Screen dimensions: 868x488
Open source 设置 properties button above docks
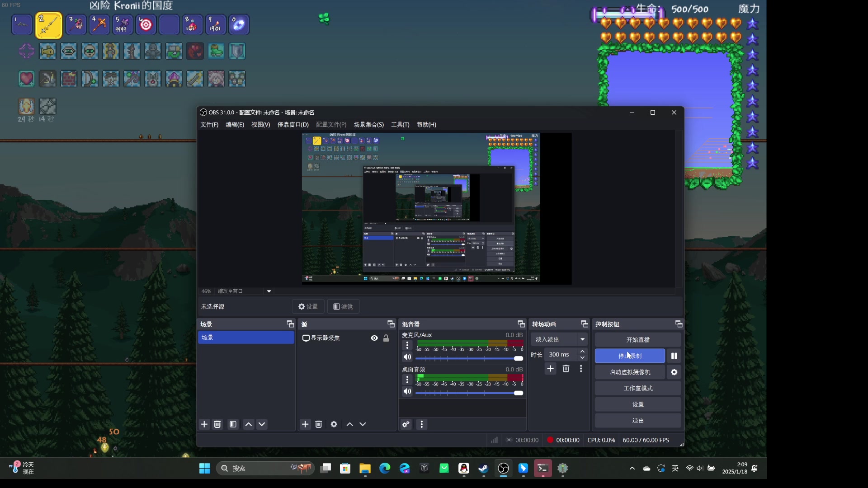[308, 307]
